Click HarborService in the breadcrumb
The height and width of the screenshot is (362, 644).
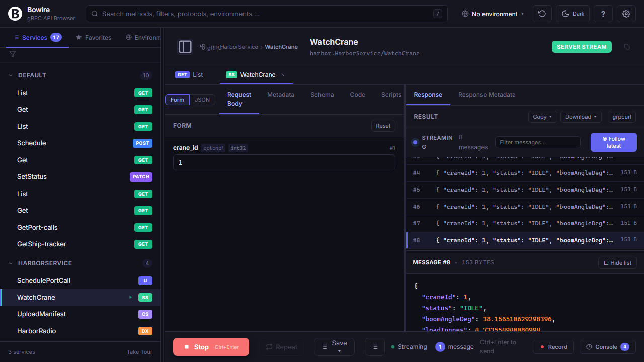[239, 47]
